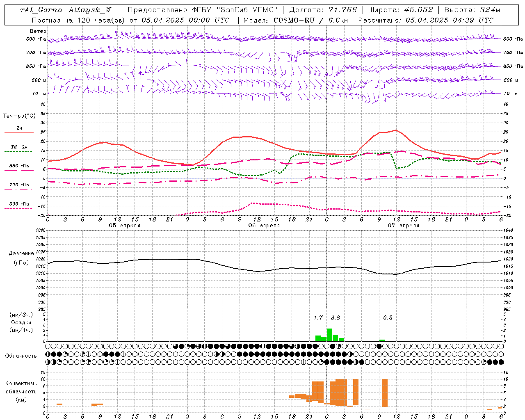Click the 1.7 precipitation total value
This screenshot has width=525, height=420.
tap(318, 317)
